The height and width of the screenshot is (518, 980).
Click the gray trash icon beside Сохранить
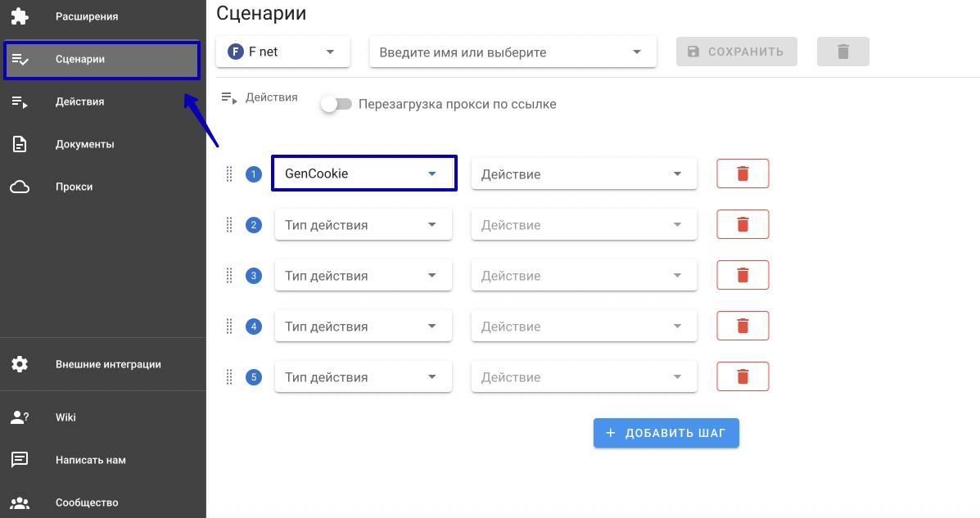843,52
